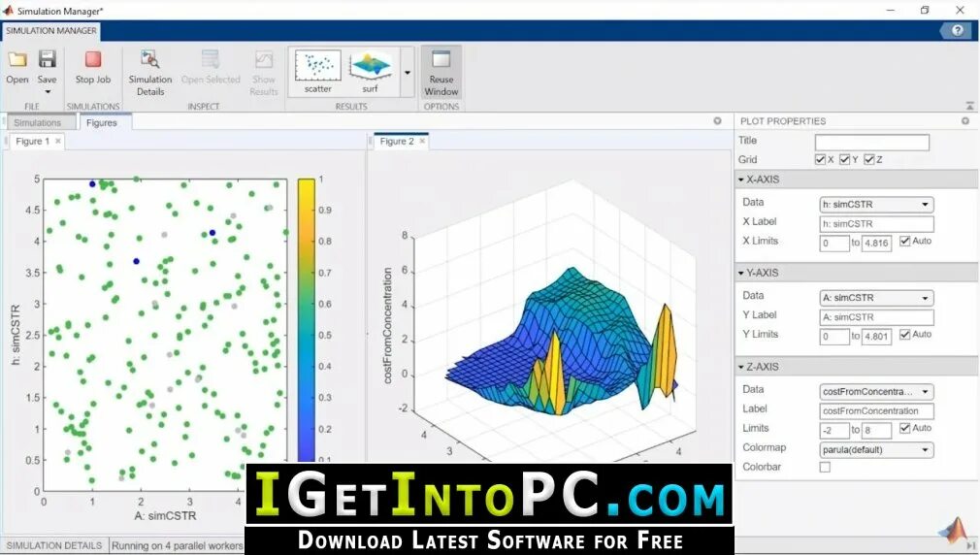The width and height of the screenshot is (980, 555).
Task: Collapse the X-AXIS section
Action: click(x=741, y=180)
